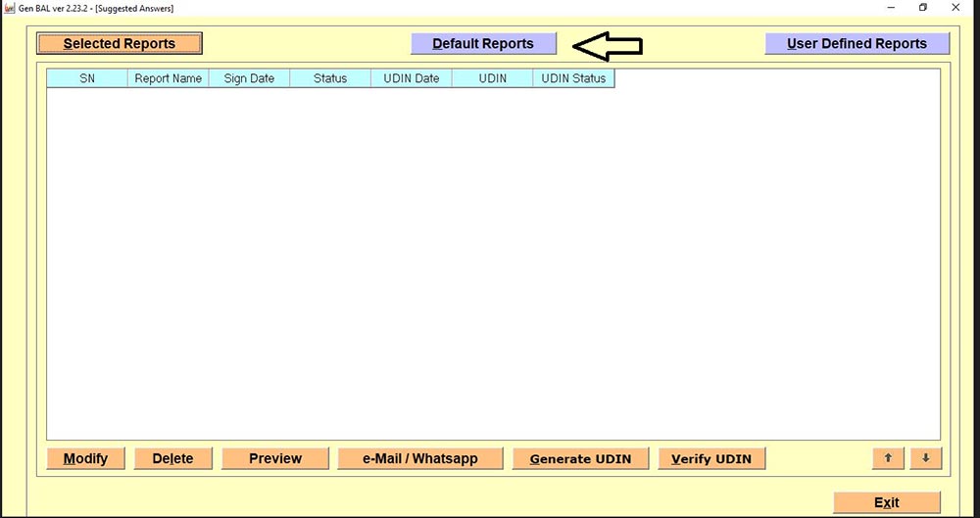Exit the reports window

tap(886, 502)
